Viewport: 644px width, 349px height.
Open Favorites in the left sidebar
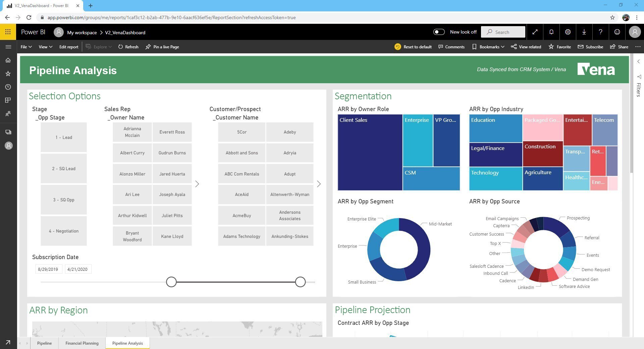coord(8,73)
